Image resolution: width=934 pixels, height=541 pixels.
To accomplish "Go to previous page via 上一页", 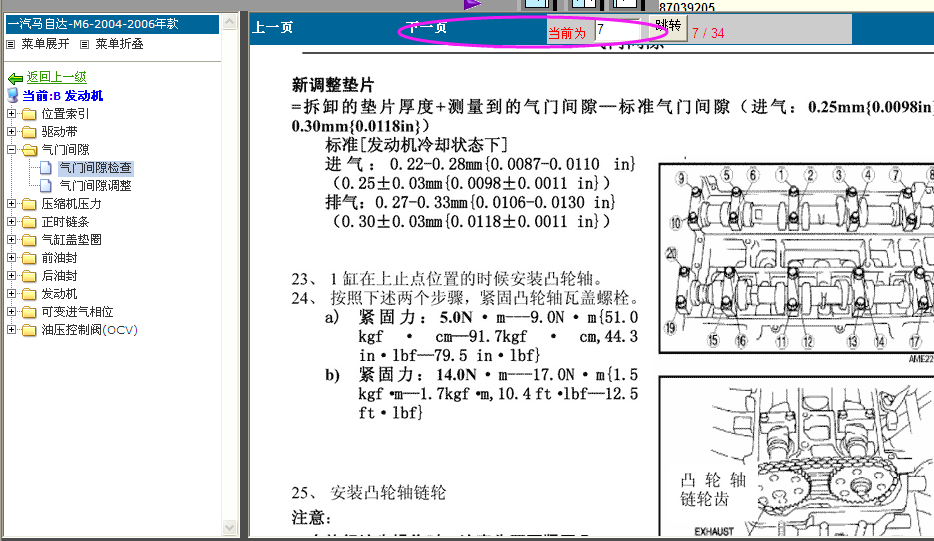I will pyautogui.click(x=272, y=27).
